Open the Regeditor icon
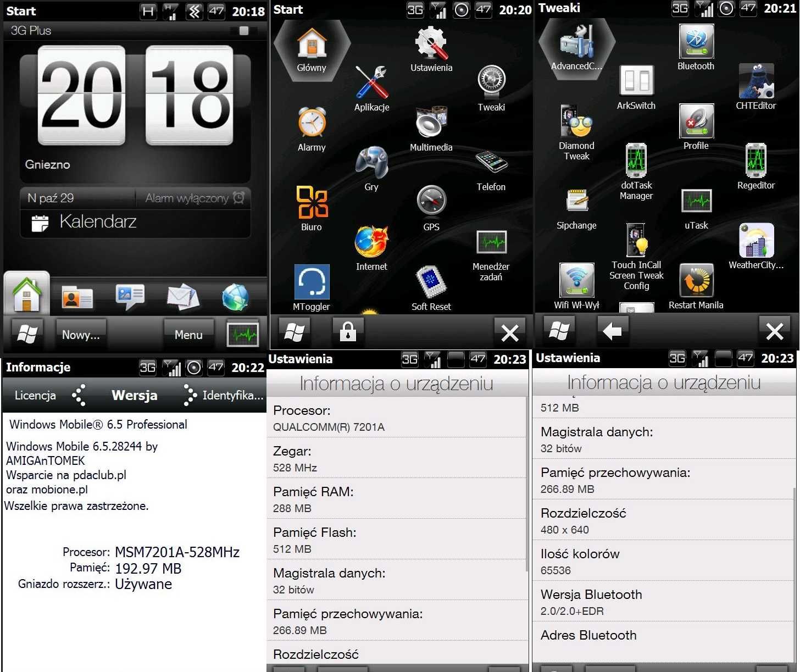 (756, 160)
